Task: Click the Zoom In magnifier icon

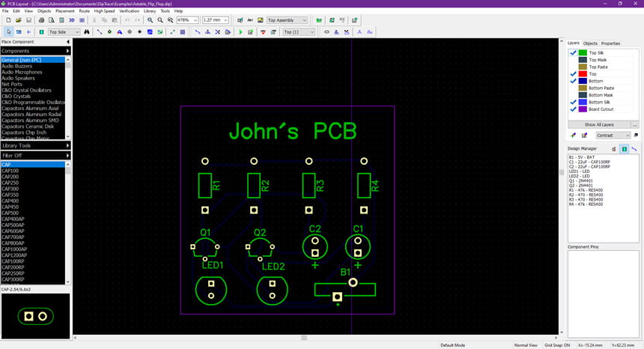Action: click(x=150, y=20)
